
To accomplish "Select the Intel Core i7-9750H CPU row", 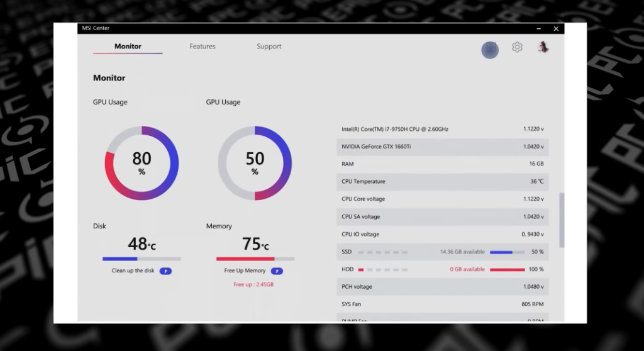I will click(x=443, y=129).
